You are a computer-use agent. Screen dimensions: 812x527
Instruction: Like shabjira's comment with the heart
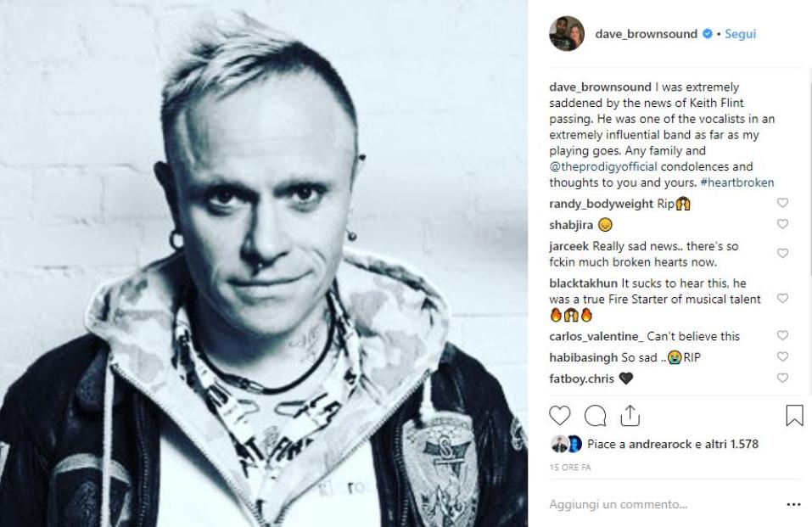point(782,224)
